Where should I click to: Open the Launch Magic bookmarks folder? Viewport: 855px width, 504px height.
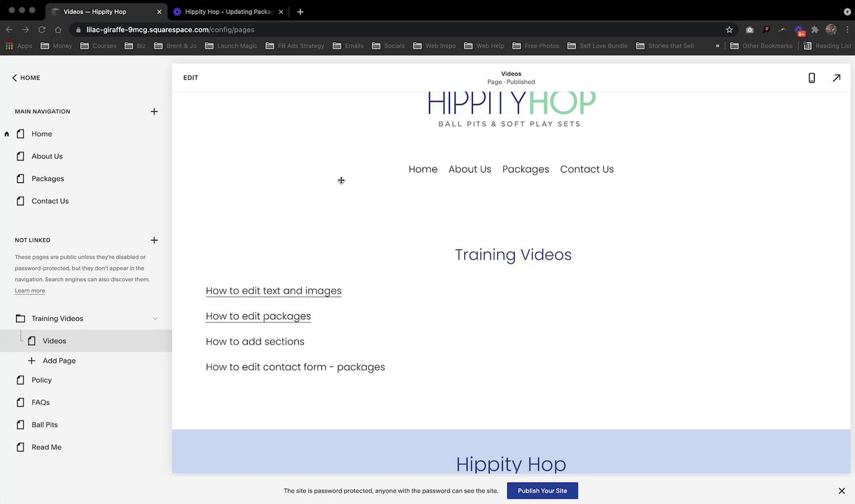(x=231, y=46)
